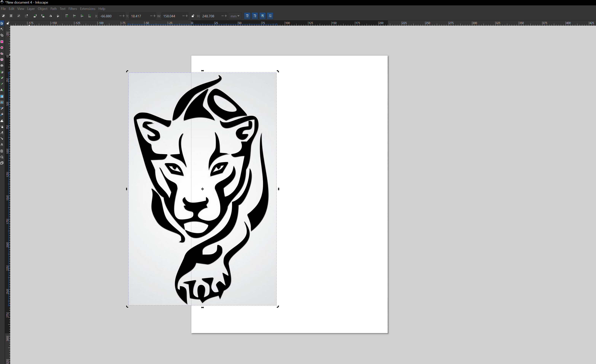Select the 3D Box tool
596x364 pixels.
pos(2,60)
